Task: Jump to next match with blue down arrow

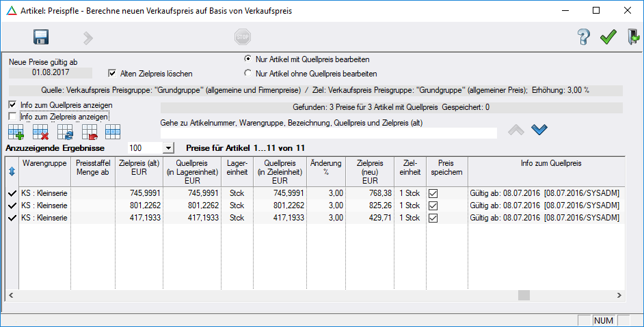Action: [x=539, y=129]
